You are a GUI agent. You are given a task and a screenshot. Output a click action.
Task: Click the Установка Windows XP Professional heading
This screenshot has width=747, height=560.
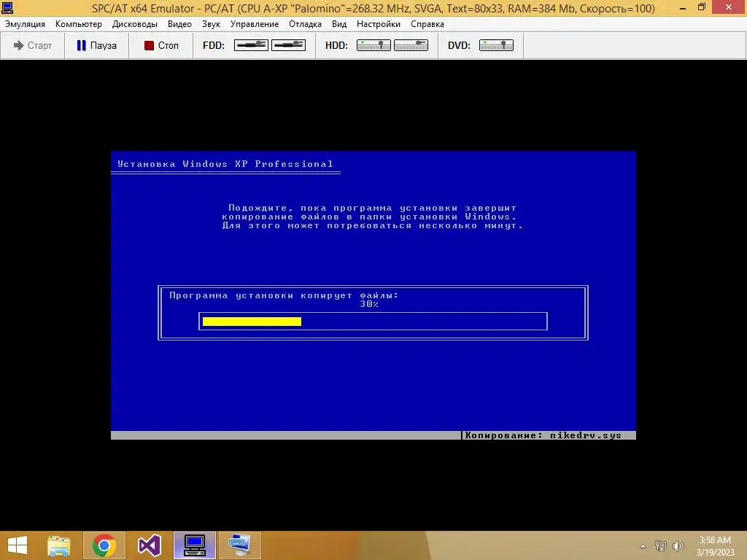click(225, 164)
